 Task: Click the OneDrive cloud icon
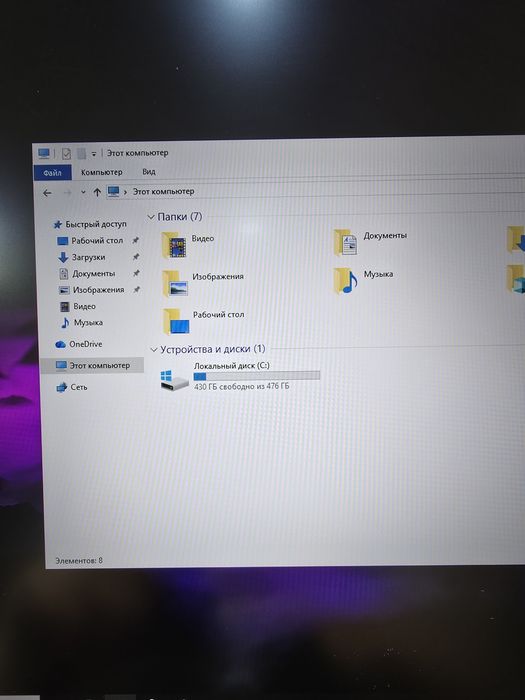coord(60,345)
